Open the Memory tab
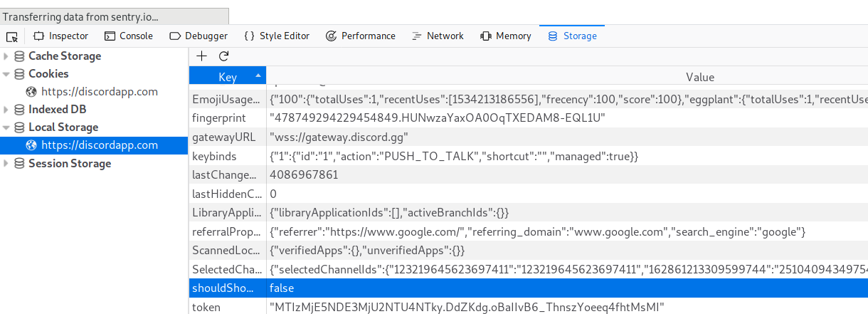This screenshot has width=868, height=314. (x=506, y=36)
